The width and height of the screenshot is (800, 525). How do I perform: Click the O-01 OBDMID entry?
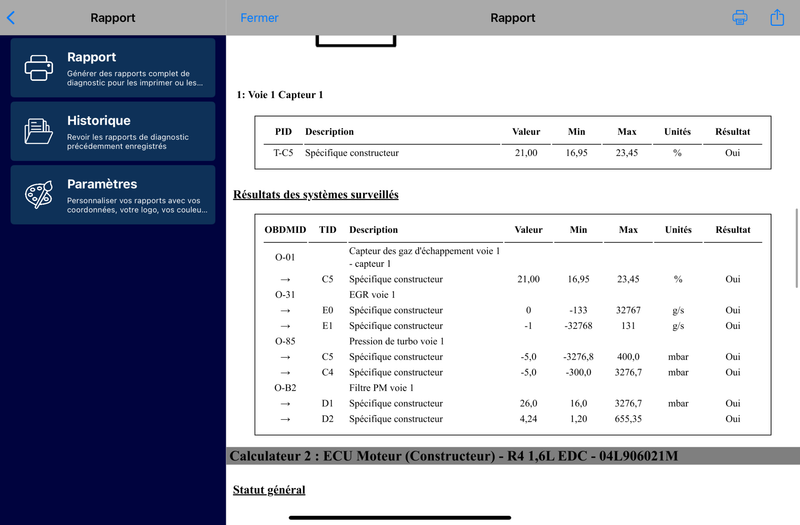(x=285, y=257)
